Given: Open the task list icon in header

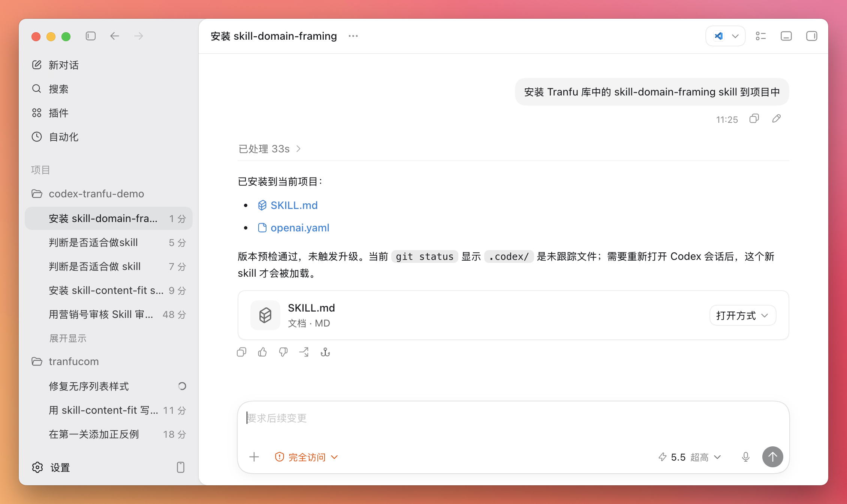Looking at the screenshot, I should tap(761, 36).
